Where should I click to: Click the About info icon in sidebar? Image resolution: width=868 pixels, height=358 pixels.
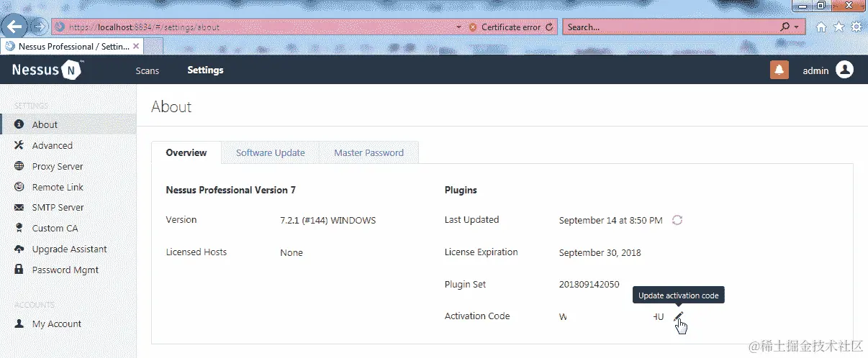click(19, 124)
